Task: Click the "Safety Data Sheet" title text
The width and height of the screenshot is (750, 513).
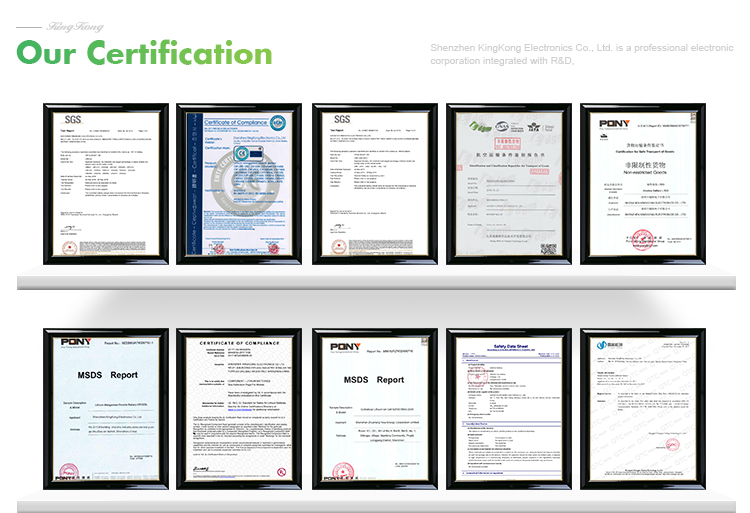Action: pyautogui.click(x=510, y=346)
